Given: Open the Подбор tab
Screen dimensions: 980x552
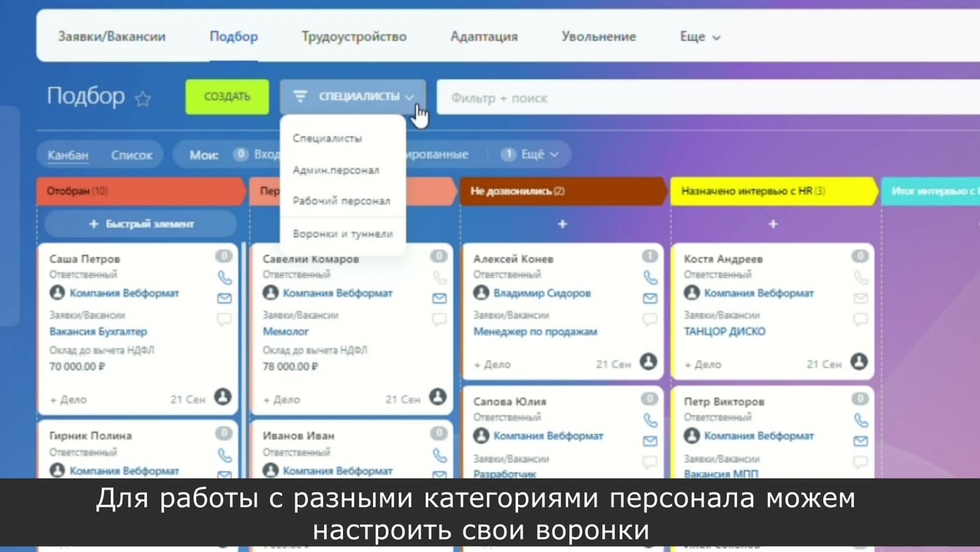Looking at the screenshot, I should coord(234,36).
